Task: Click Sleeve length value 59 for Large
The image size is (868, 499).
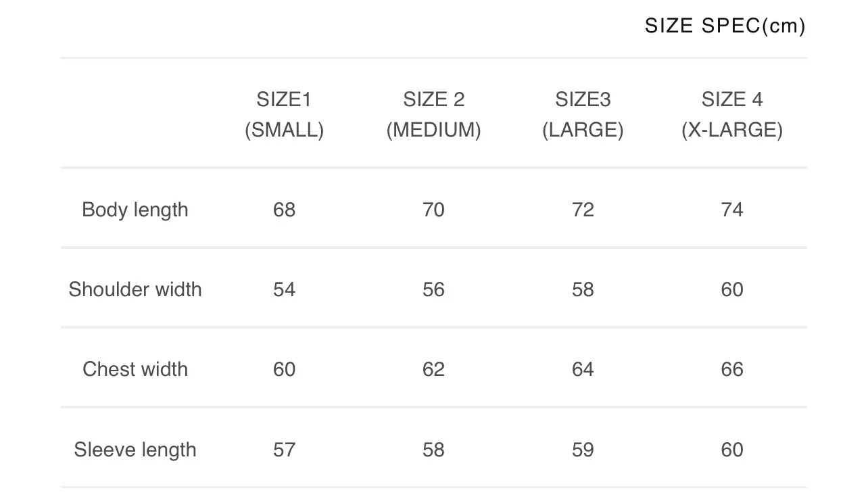Action: (583, 450)
